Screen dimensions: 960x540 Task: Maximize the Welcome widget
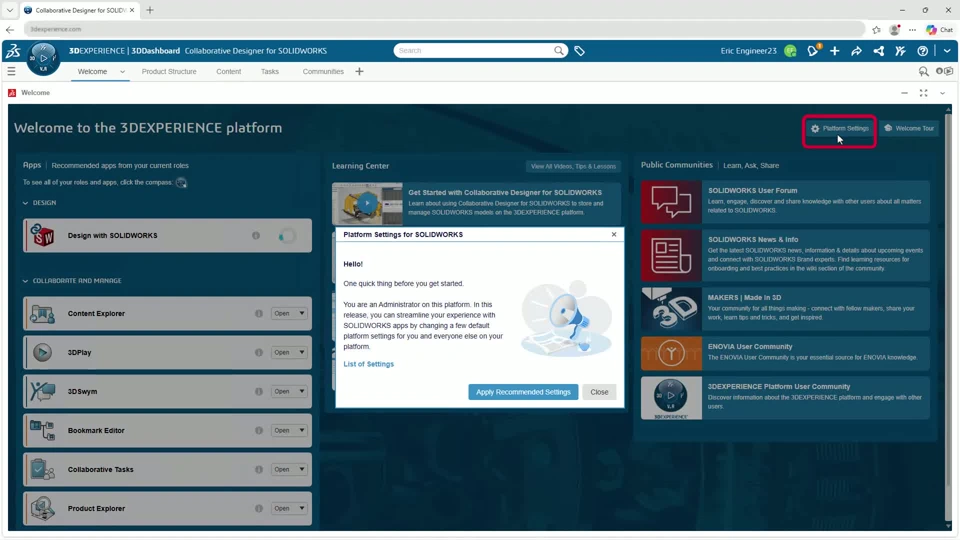click(923, 93)
